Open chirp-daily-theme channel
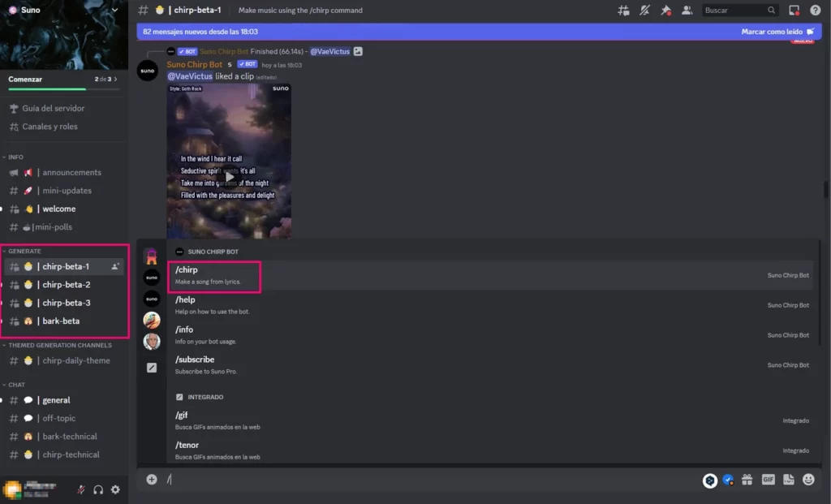 pyautogui.click(x=63, y=360)
